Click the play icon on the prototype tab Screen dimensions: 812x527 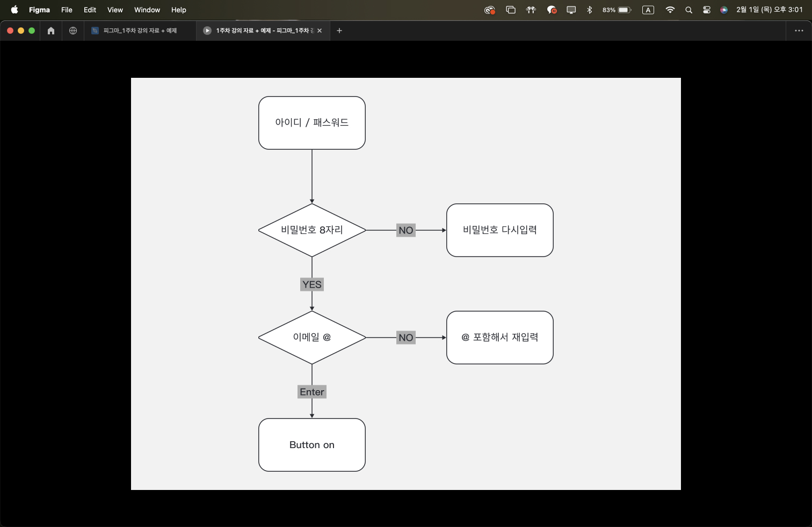pos(207,31)
